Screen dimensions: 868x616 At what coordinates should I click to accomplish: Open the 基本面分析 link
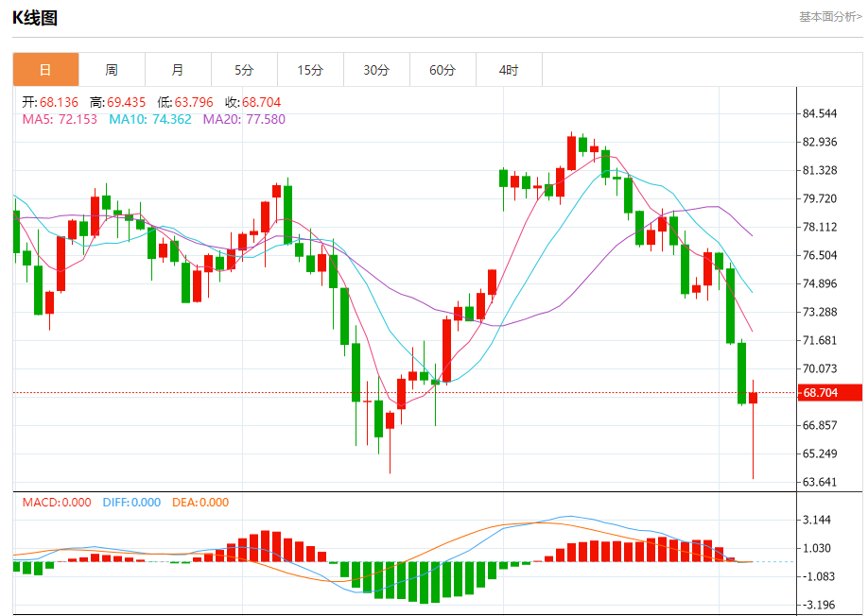pyautogui.click(x=830, y=17)
